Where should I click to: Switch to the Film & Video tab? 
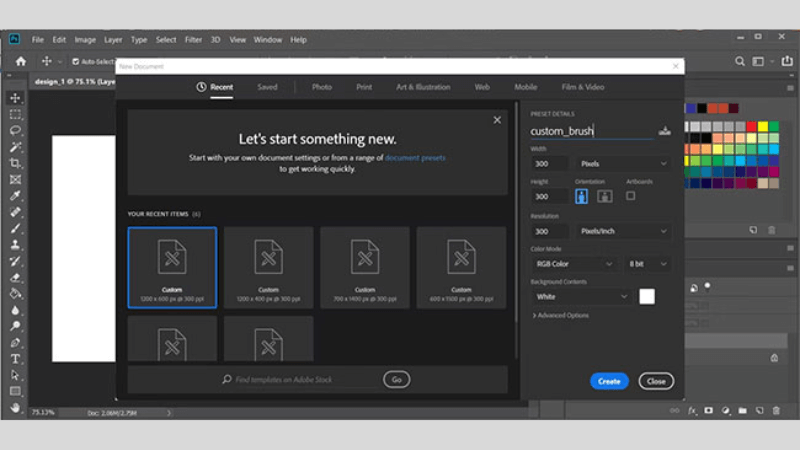(583, 87)
